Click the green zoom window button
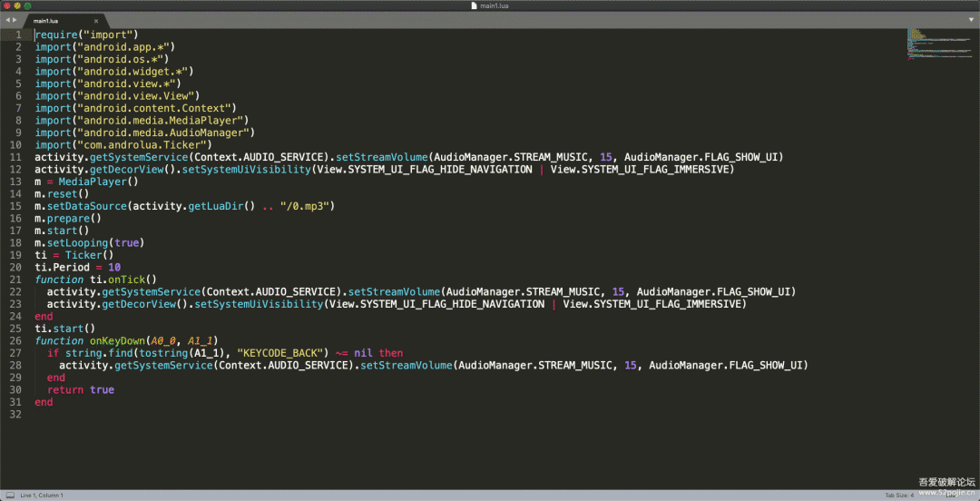The height and width of the screenshot is (501, 980). pos(28,5)
